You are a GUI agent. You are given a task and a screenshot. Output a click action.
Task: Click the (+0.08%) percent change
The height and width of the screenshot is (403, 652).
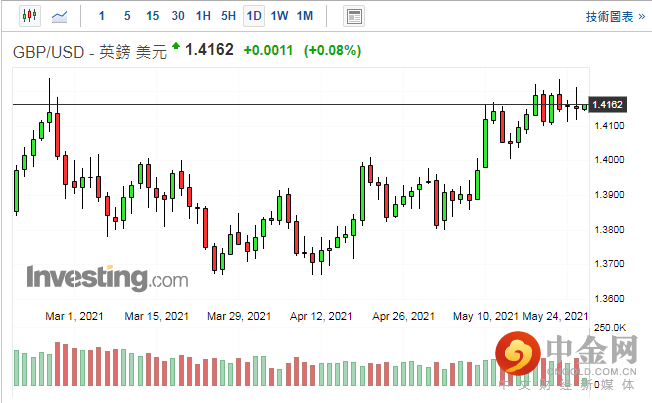[x=332, y=51]
